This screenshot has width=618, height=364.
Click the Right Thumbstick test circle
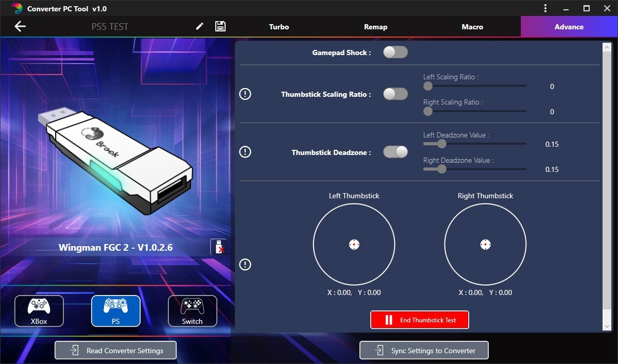[486, 245]
